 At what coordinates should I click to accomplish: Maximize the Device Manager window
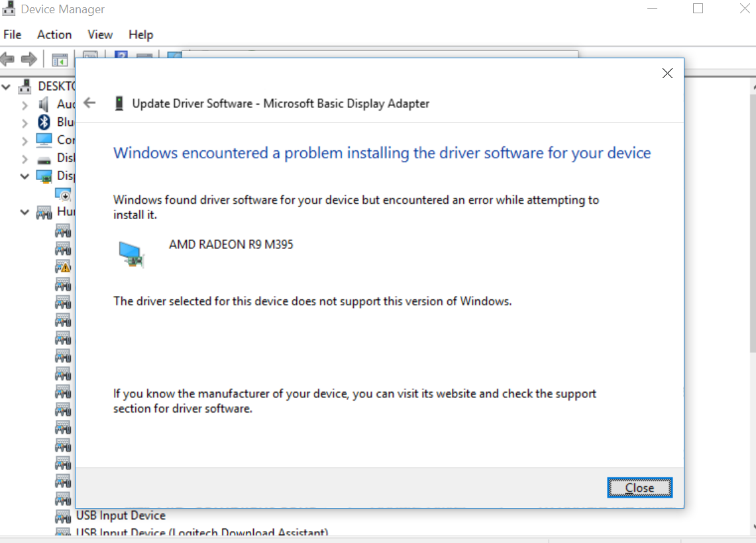(x=698, y=9)
